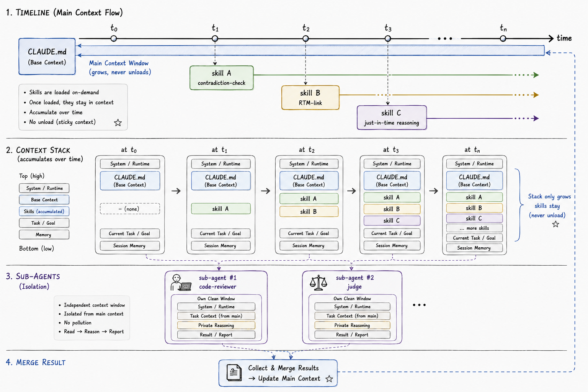Click the t0 marker on the timeline
The height and width of the screenshot is (392, 588).
(114, 39)
